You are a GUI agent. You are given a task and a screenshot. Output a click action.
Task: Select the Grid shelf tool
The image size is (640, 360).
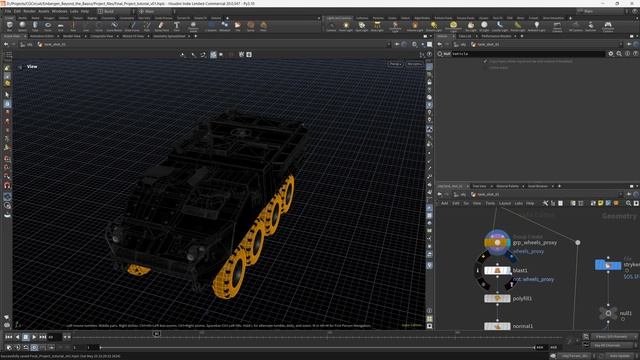coord(60,27)
